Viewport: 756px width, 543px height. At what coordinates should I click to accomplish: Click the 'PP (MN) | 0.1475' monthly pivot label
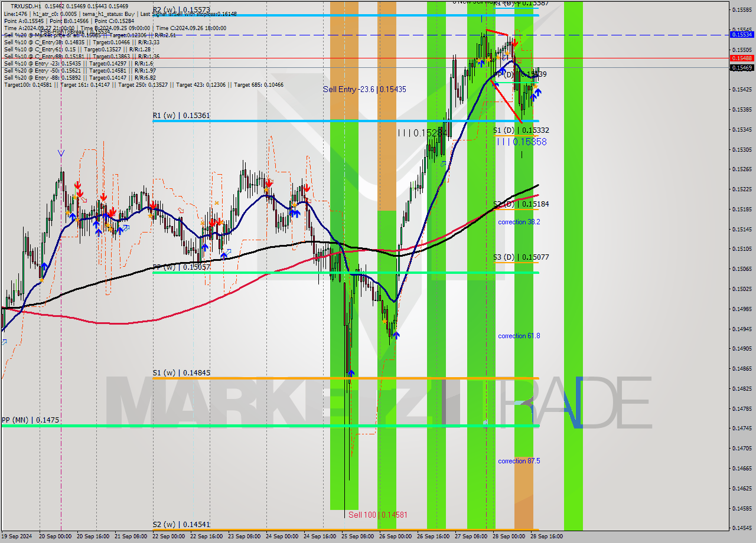(x=30, y=420)
